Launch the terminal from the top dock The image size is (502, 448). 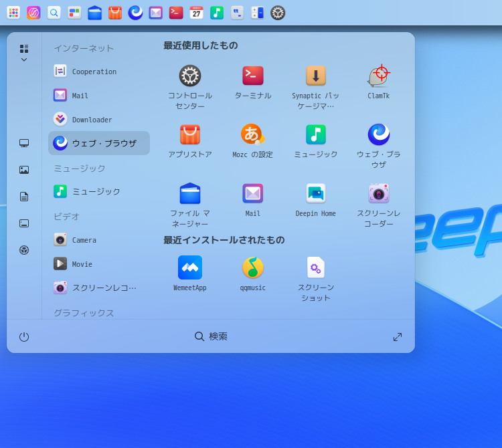pyautogui.click(x=176, y=13)
